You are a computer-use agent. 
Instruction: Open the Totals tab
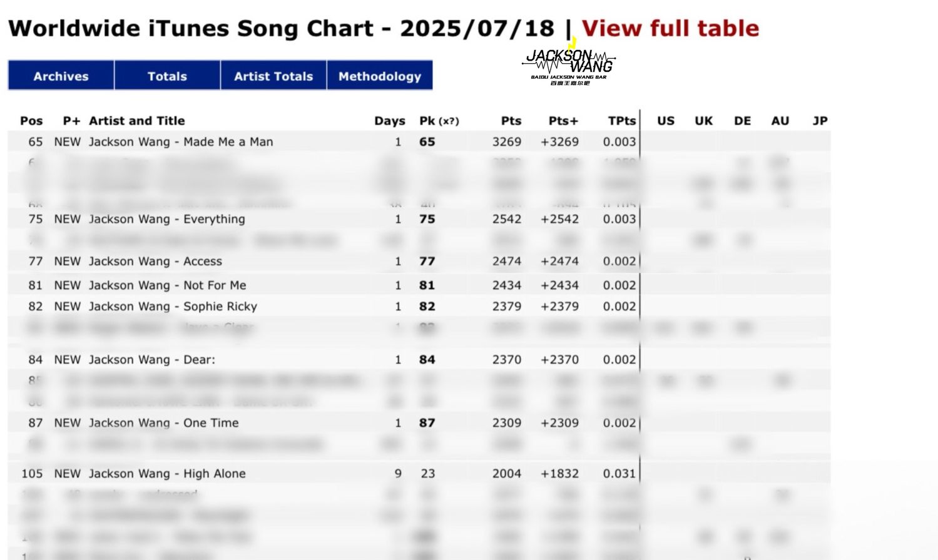[167, 76]
